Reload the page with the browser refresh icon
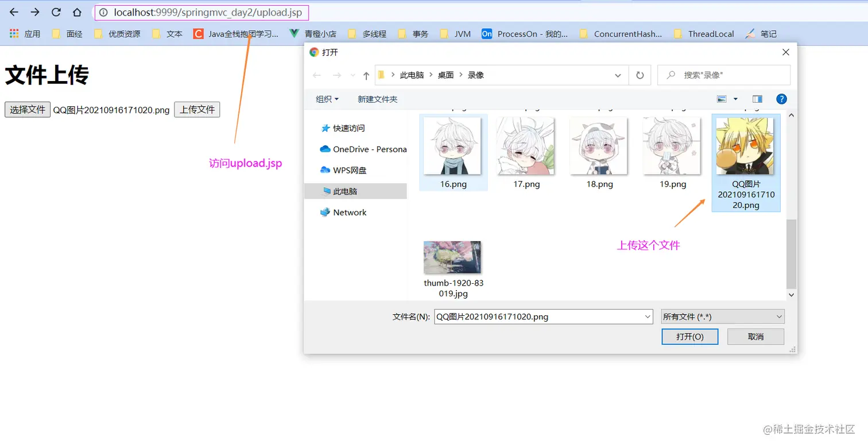This screenshot has width=868, height=448. pos(55,12)
